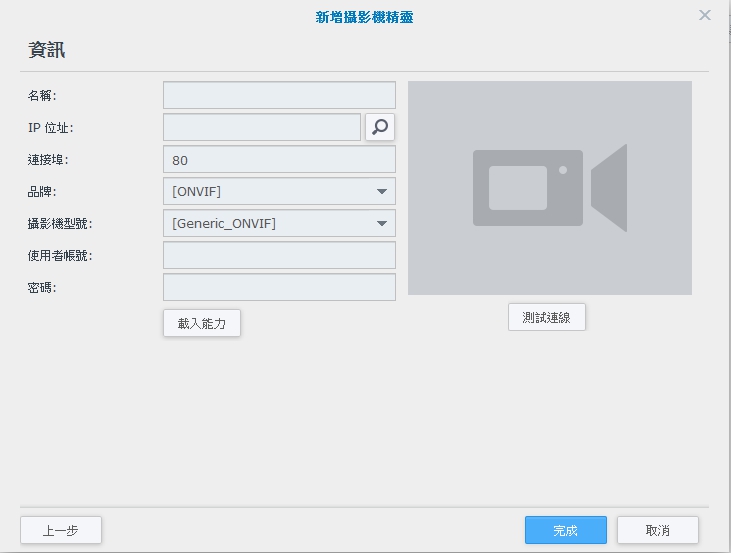Click the 名稱 name input field
Viewport: 731px width, 553px height.
pyautogui.click(x=279, y=95)
